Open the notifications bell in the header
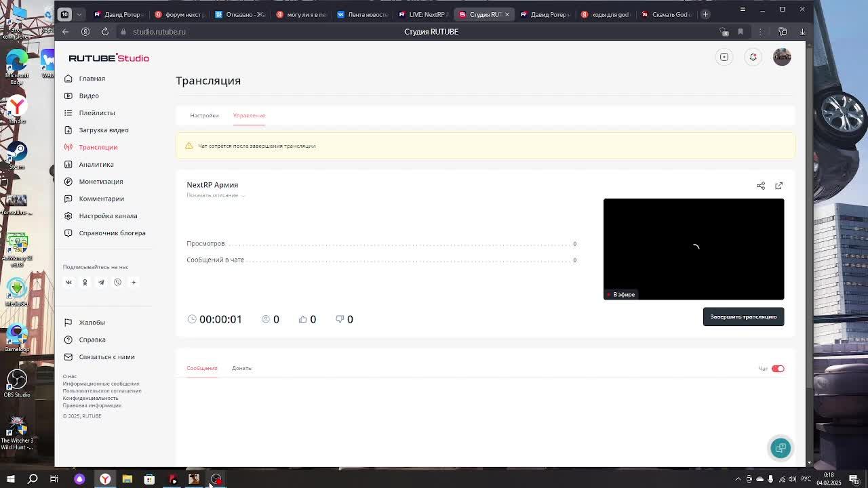This screenshot has height=488, width=868. [753, 57]
